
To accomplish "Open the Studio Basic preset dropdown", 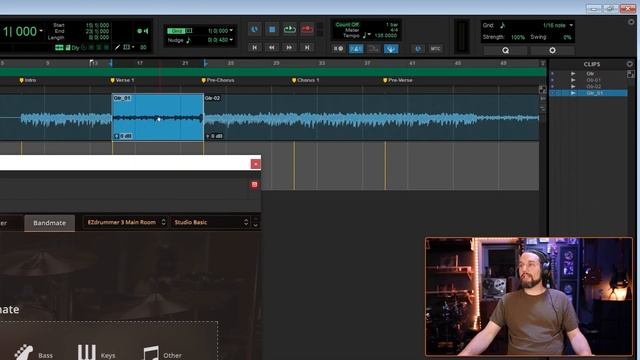I will tap(211, 222).
